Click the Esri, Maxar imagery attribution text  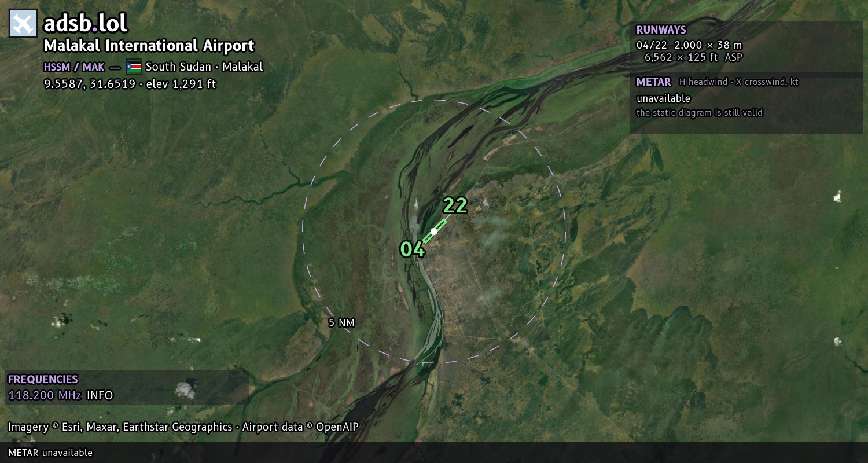pos(120,427)
